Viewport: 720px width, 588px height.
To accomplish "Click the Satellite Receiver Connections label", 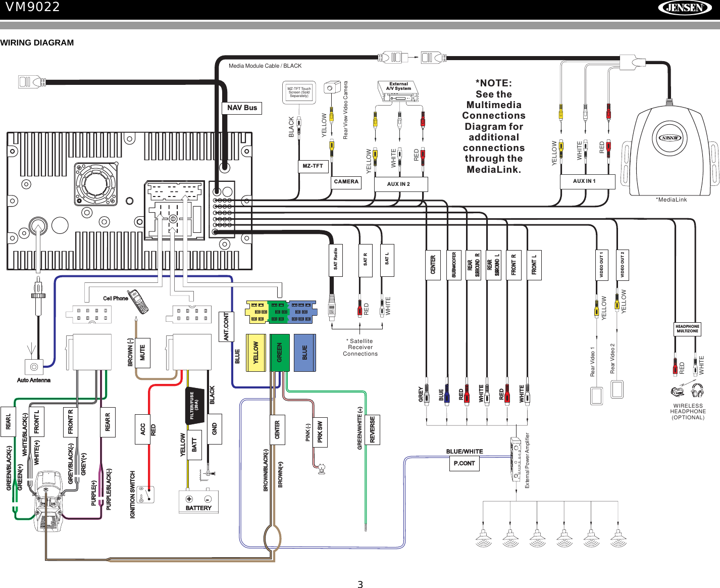I will (x=360, y=347).
